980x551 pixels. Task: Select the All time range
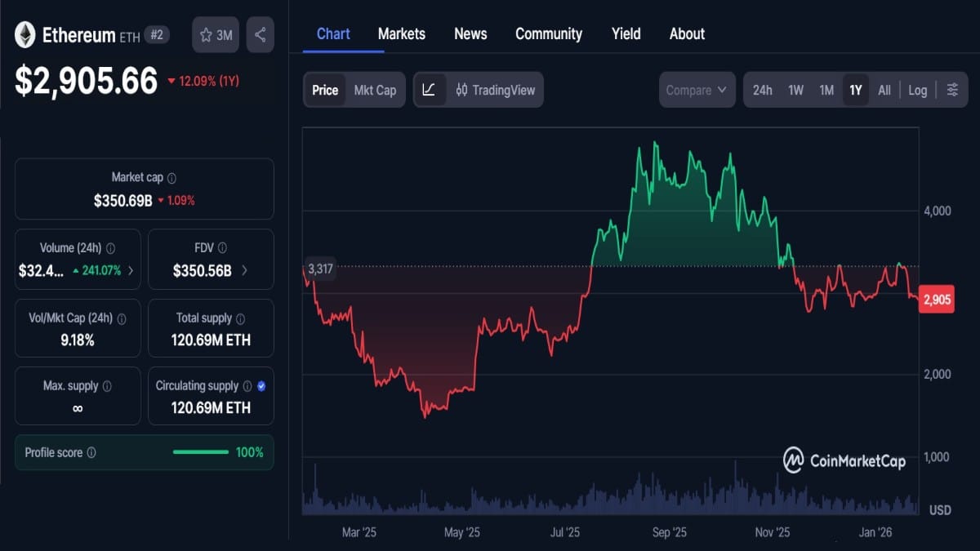click(884, 90)
